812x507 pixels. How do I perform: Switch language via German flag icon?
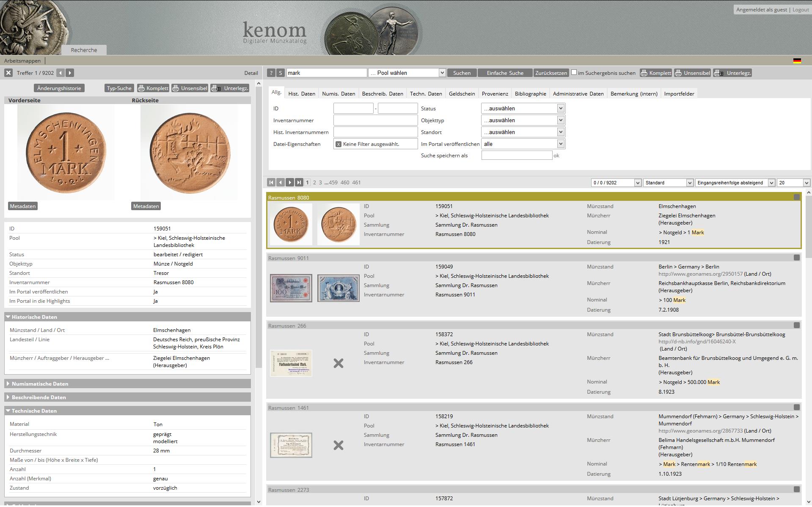[797, 61]
